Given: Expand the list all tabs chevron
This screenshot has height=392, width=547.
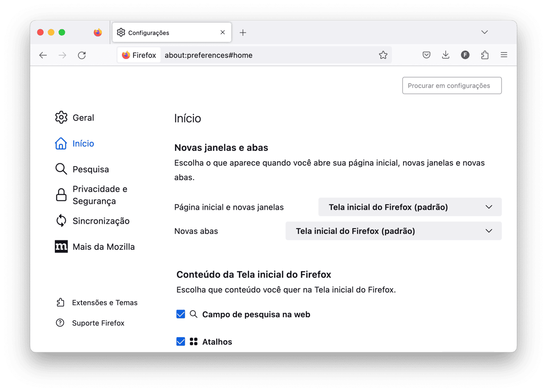Looking at the screenshot, I should pyautogui.click(x=484, y=32).
